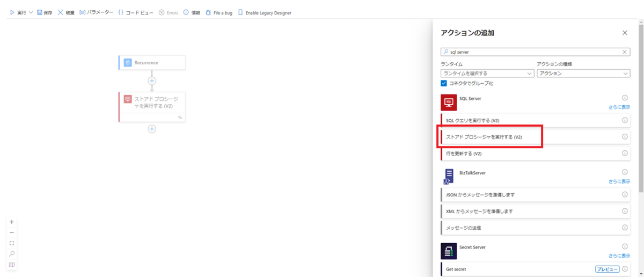Open the アクションの種類 dropdown
The width and height of the screenshot is (644, 277).
583,73
